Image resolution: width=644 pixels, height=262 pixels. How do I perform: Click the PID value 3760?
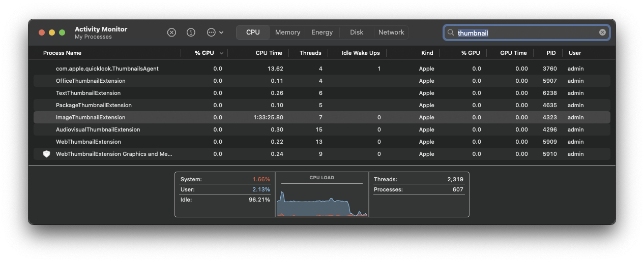coord(550,69)
